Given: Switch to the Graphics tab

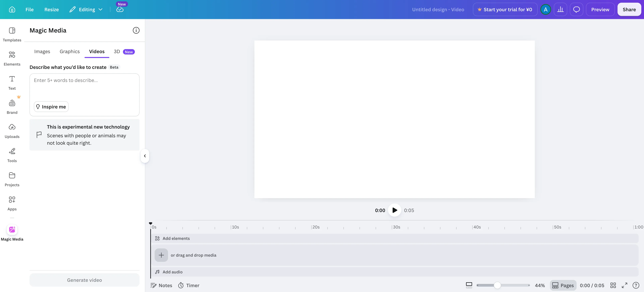Looking at the screenshot, I should pos(70,51).
